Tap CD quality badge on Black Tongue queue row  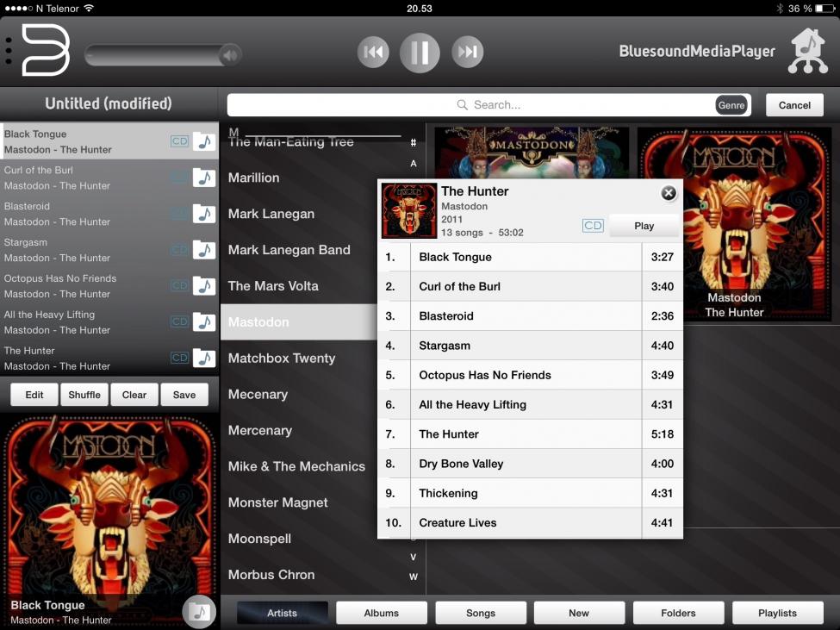coord(179,141)
